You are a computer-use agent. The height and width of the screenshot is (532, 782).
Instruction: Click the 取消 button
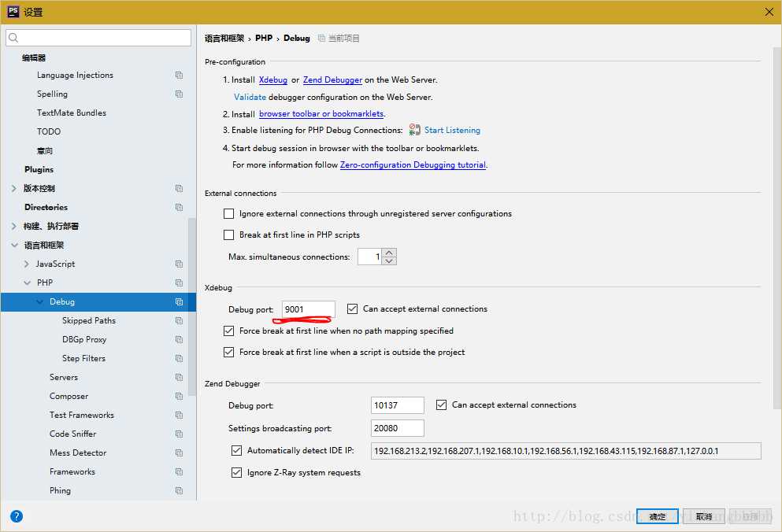pyautogui.click(x=704, y=516)
